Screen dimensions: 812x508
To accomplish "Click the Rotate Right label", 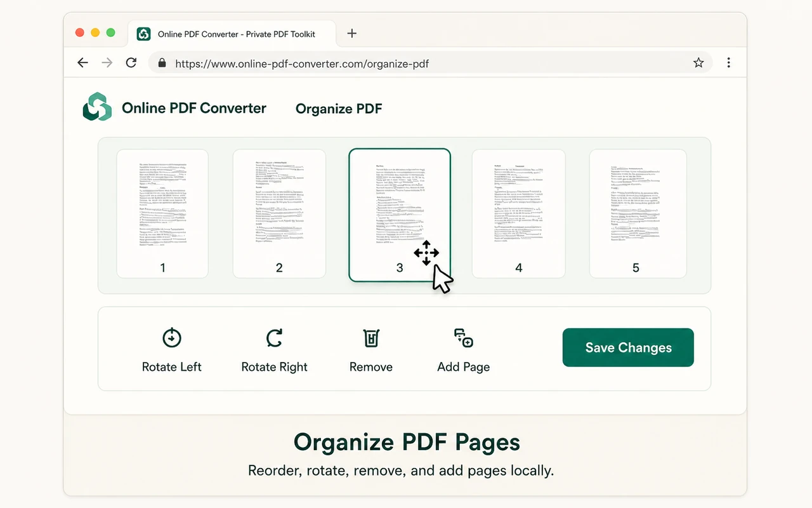I will click(x=274, y=367).
